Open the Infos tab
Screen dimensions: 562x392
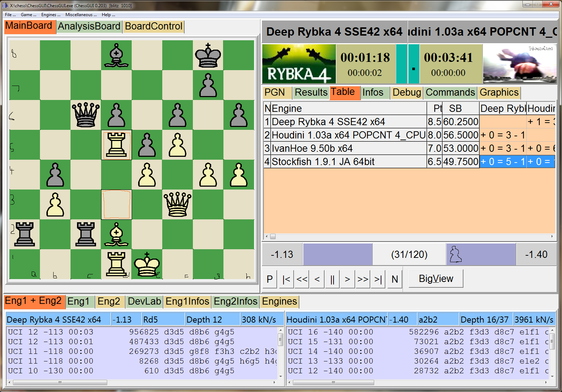tap(375, 92)
